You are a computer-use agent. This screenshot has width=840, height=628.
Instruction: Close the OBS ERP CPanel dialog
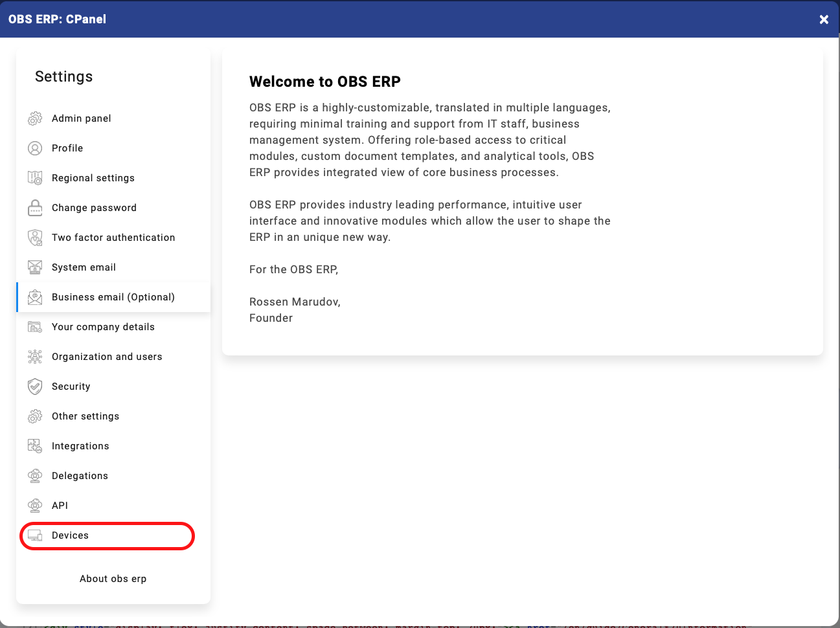[x=824, y=19]
